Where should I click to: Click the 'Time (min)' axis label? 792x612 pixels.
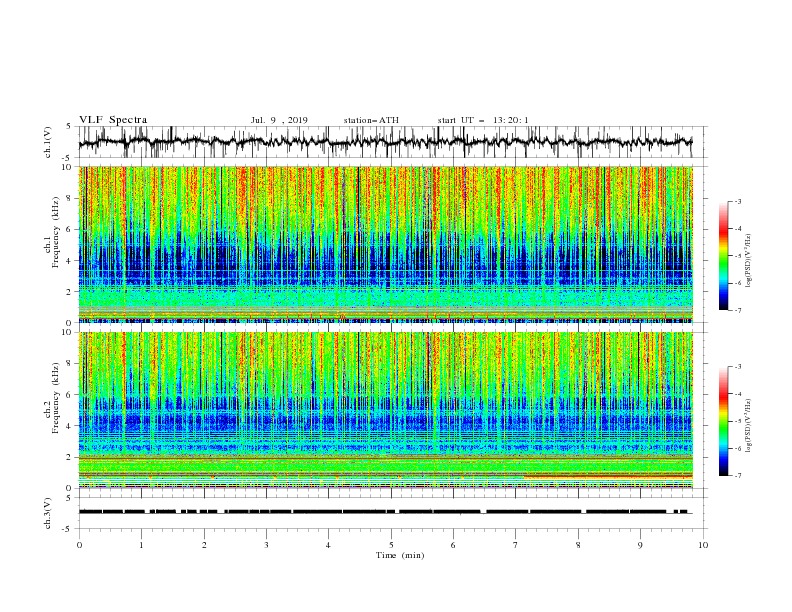point(400,555)
